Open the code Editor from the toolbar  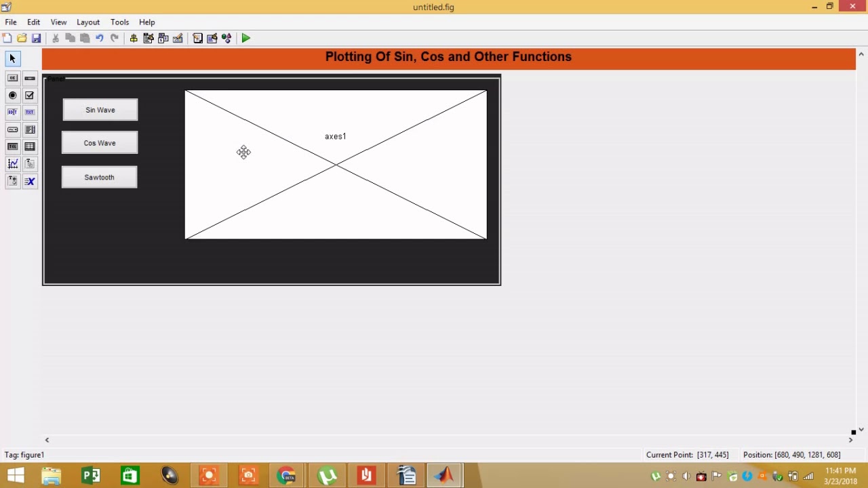[197, 39]
